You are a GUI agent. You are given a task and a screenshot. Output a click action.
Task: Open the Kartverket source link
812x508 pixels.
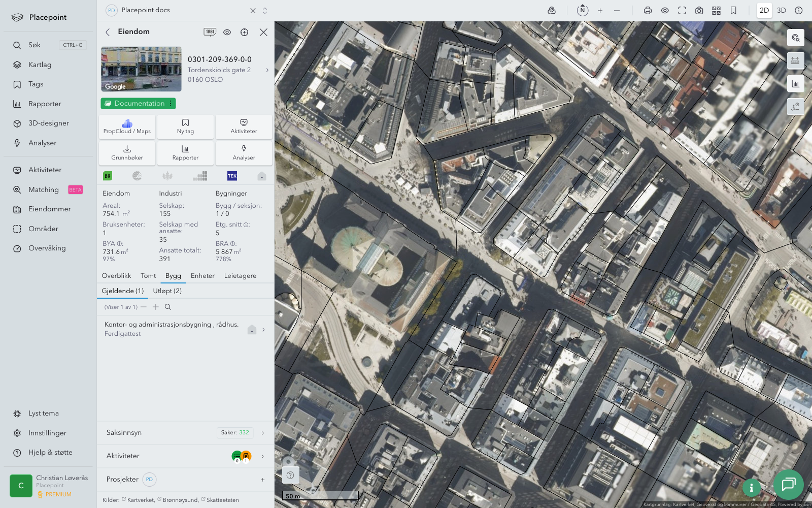tap(141, 500)
